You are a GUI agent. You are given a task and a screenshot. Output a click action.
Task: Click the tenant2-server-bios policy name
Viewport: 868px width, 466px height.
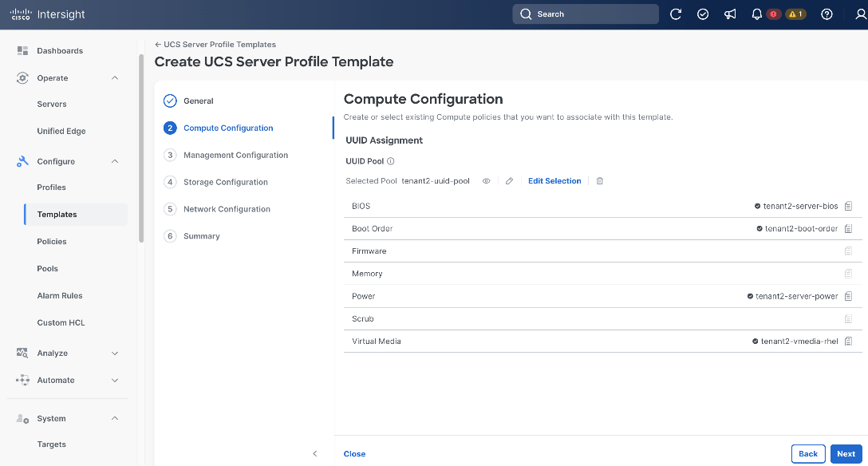pos(800,206)
